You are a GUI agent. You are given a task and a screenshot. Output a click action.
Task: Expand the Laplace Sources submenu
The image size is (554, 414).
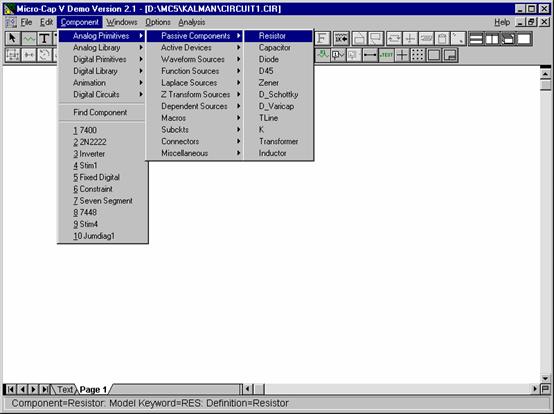tap(195, 83)
